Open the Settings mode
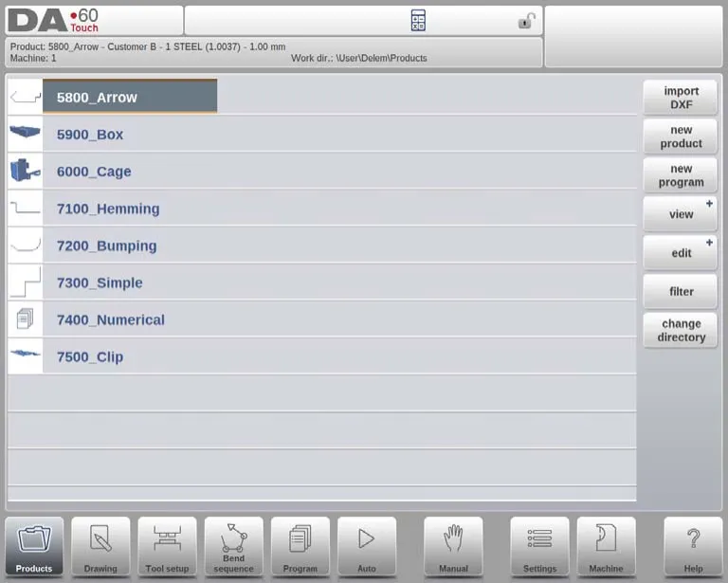This screenshot has height=583, width=728. point(539,546)
